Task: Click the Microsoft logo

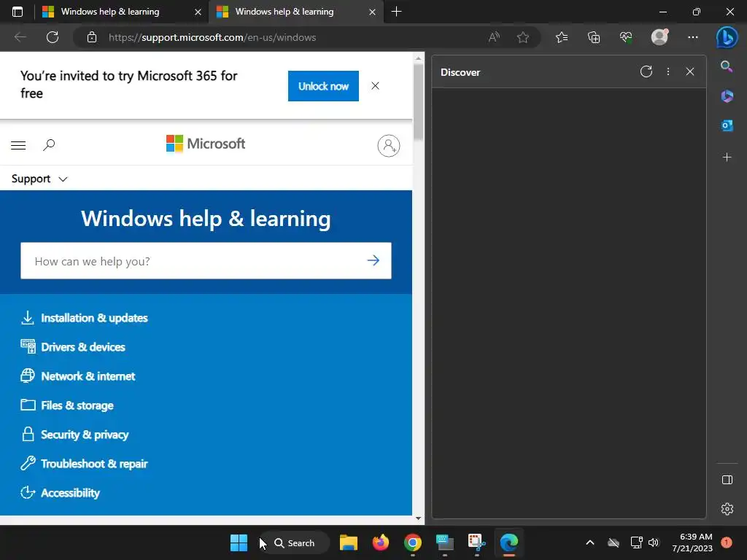Action: click(x=205, y=144)
